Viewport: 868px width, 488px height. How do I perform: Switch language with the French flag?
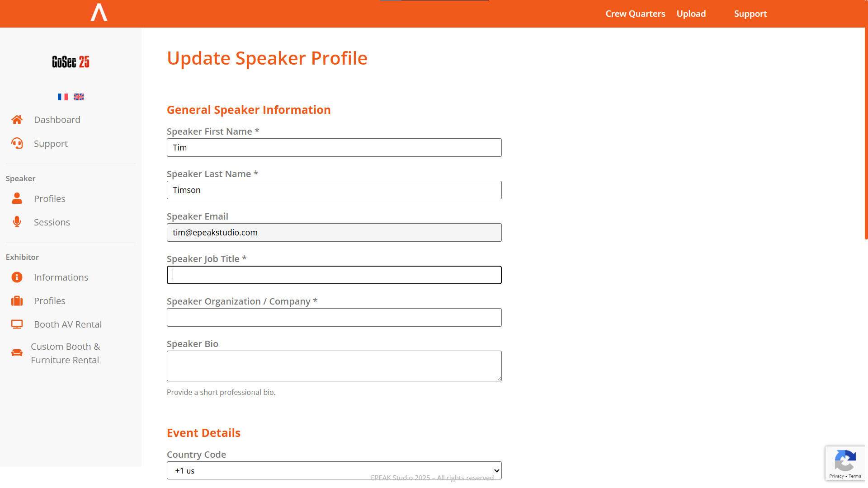click(63, 97)
